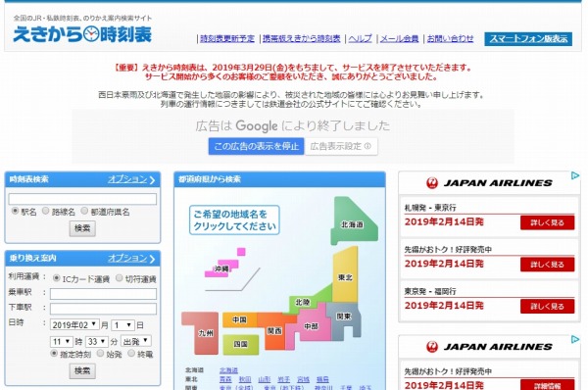This screenshot has height=390, width=588.
Task: Select the 始発 radio button
Action: coord(100,353)
